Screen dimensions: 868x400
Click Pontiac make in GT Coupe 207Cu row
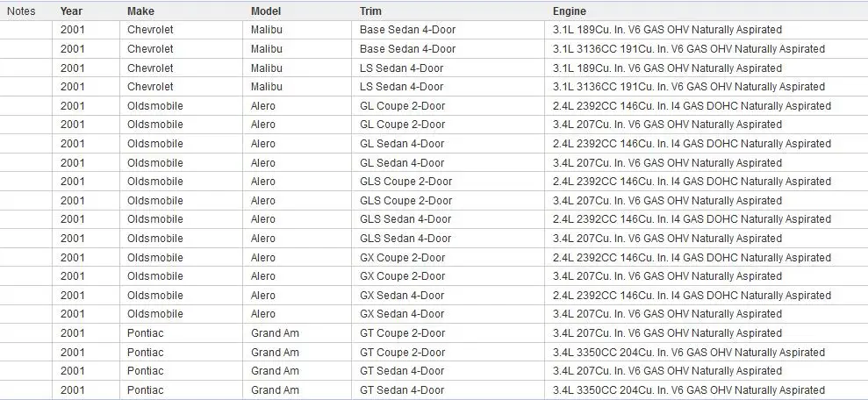click(x=146, y=333)
